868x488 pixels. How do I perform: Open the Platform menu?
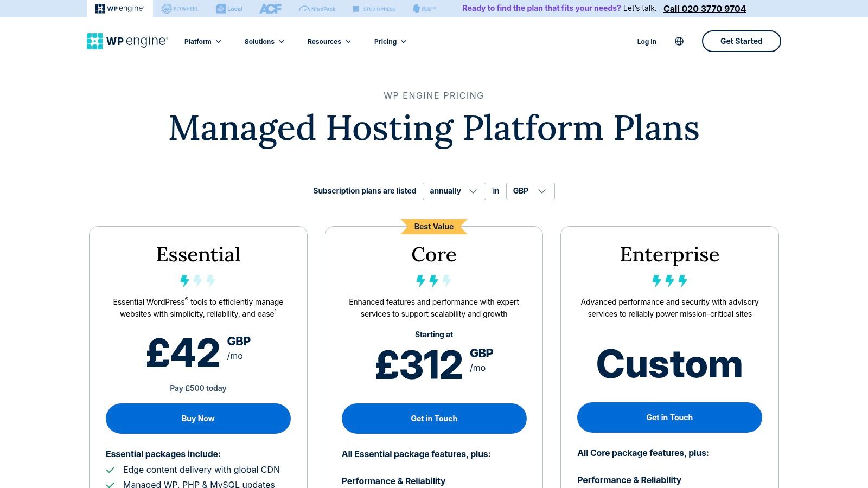202,41
